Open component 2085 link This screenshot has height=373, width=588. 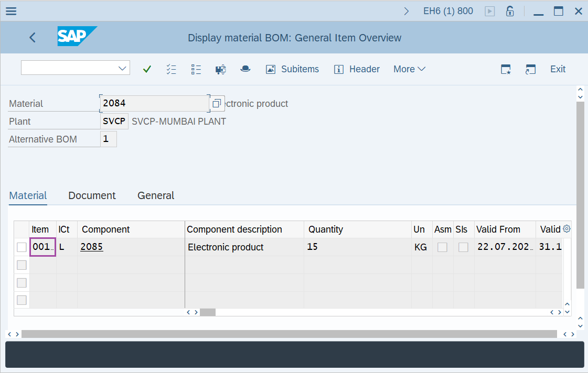pyautogui.click(x=92, y=247)
